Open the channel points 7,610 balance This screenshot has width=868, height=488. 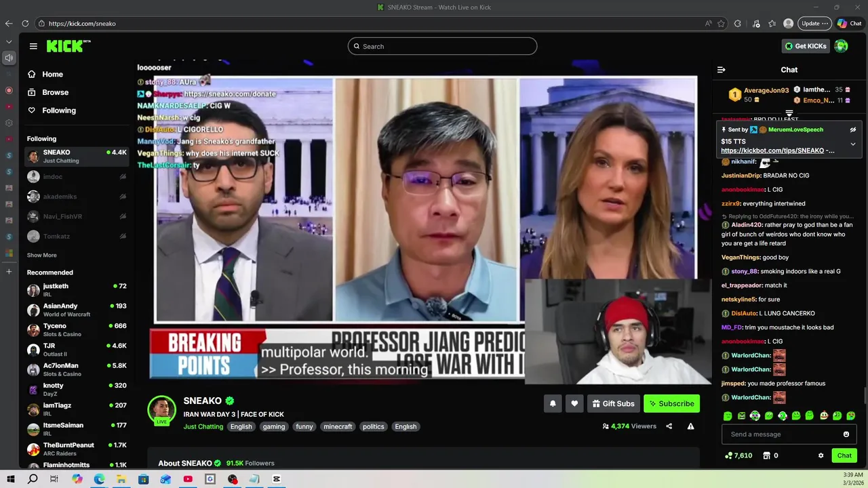738,455
